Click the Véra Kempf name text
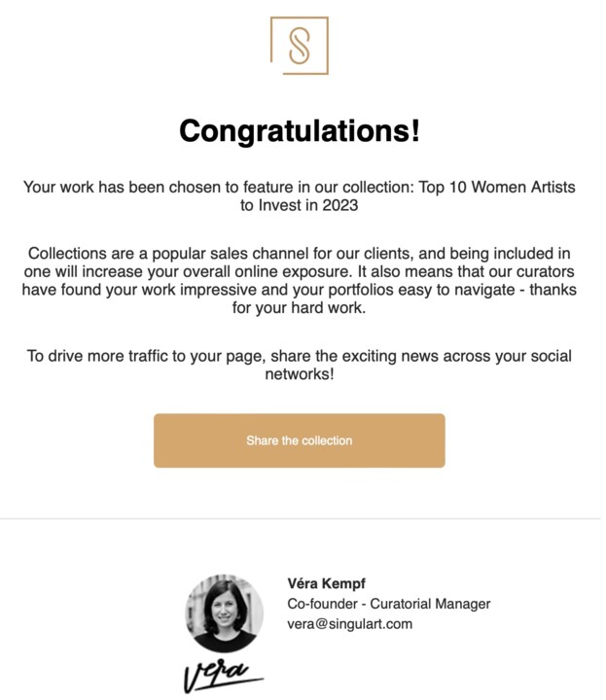Screen dimensions: 606x700 [x=326, y=583]
